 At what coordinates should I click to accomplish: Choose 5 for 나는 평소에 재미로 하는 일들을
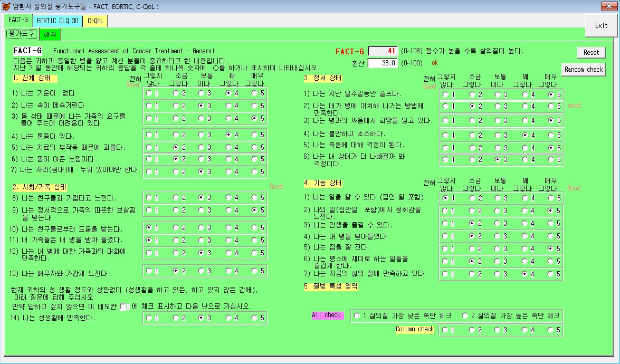pos(551,261)
